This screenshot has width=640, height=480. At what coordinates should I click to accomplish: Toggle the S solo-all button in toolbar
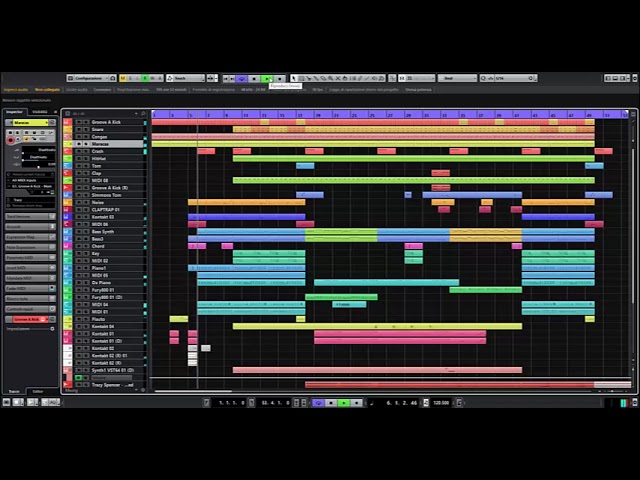130,78
